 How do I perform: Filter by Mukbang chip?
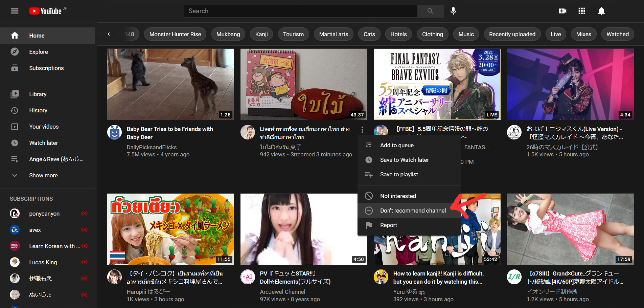228,34
